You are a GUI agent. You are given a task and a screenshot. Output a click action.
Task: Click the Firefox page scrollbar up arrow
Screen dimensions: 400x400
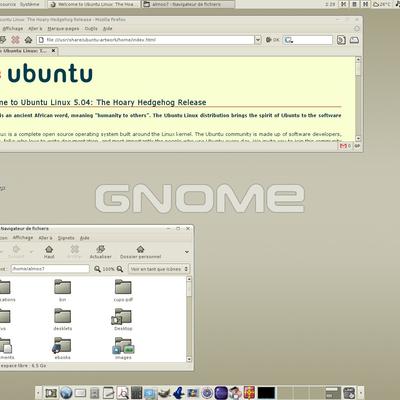click(358, 59)
